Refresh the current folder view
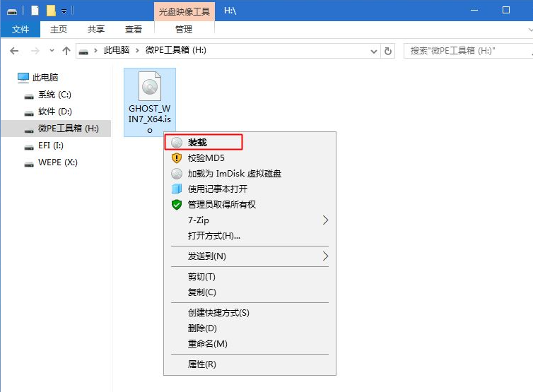 click(388, 51)
